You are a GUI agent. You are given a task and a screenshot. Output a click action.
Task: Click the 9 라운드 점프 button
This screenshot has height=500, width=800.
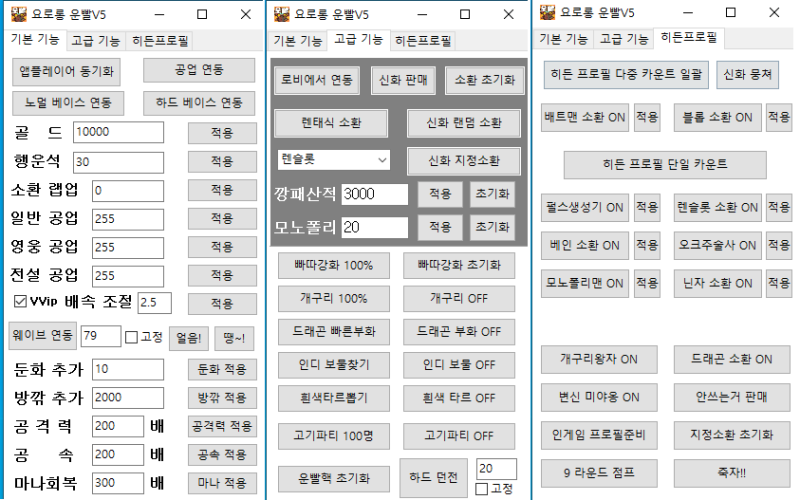[x=599, y=472]
